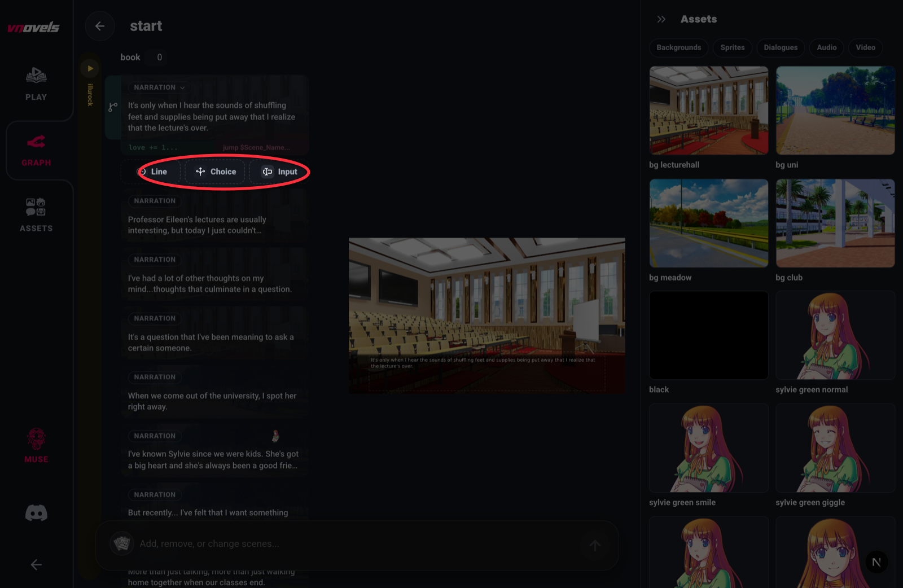Select the narration 'I've known Sylvie since we were kids'
903x588 pixels.
(x=214, y=451)
